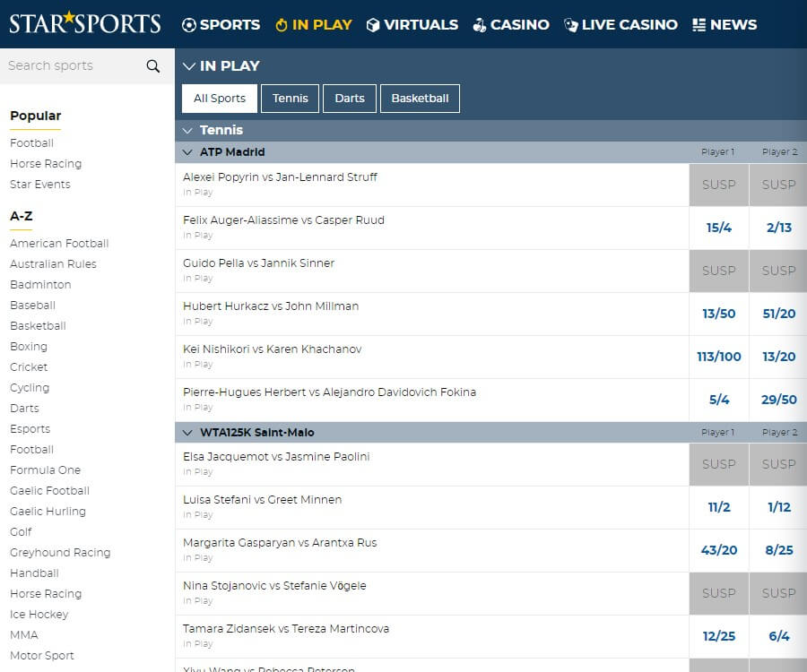Viewport: 807px width, 672px height.
Task: Click the search magnifier icon
Action: tap(152, 65)
